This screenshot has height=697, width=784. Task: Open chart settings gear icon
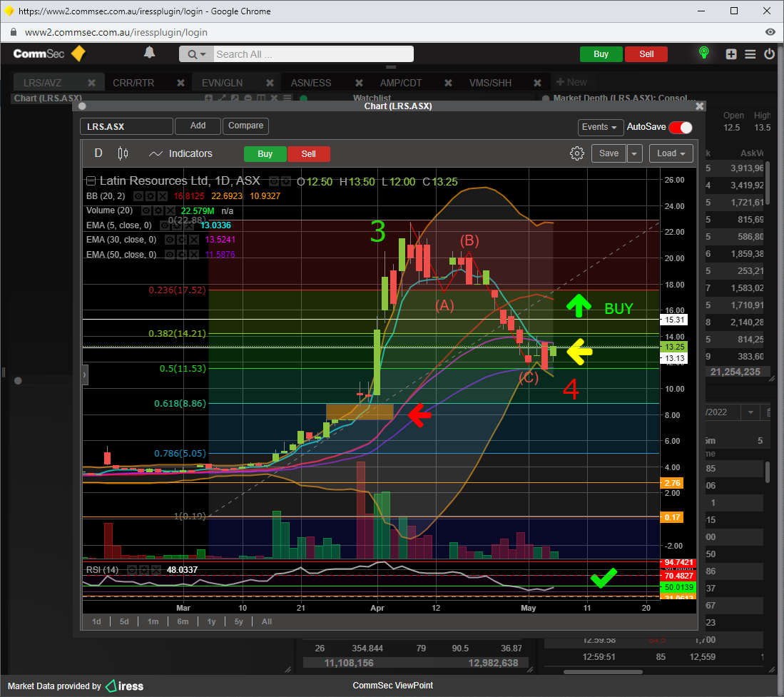pyautogui.click(x=577, y=153)
